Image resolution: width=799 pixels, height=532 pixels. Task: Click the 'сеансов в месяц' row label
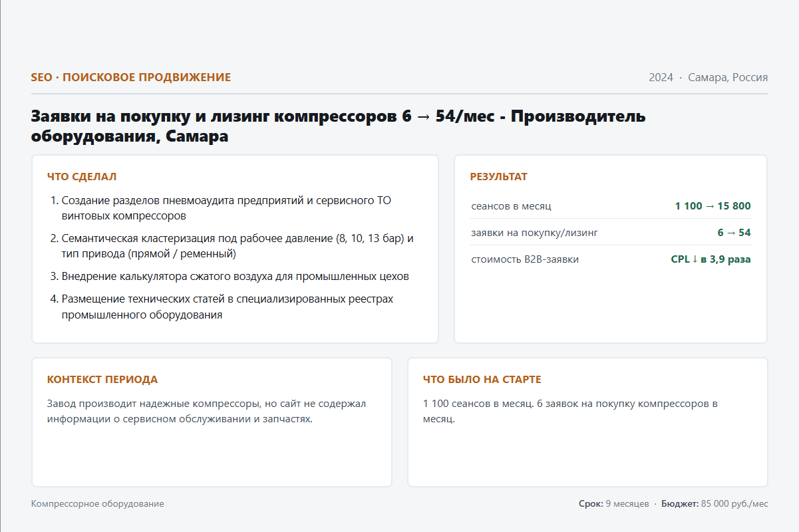coord(511,206)
